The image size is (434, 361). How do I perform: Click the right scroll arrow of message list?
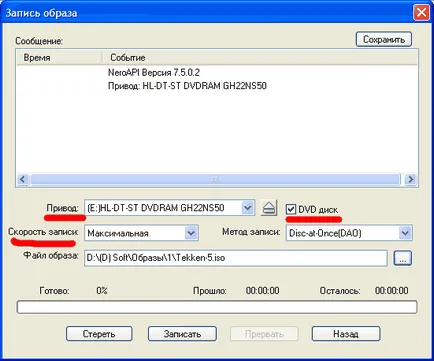tap(411, 179)
